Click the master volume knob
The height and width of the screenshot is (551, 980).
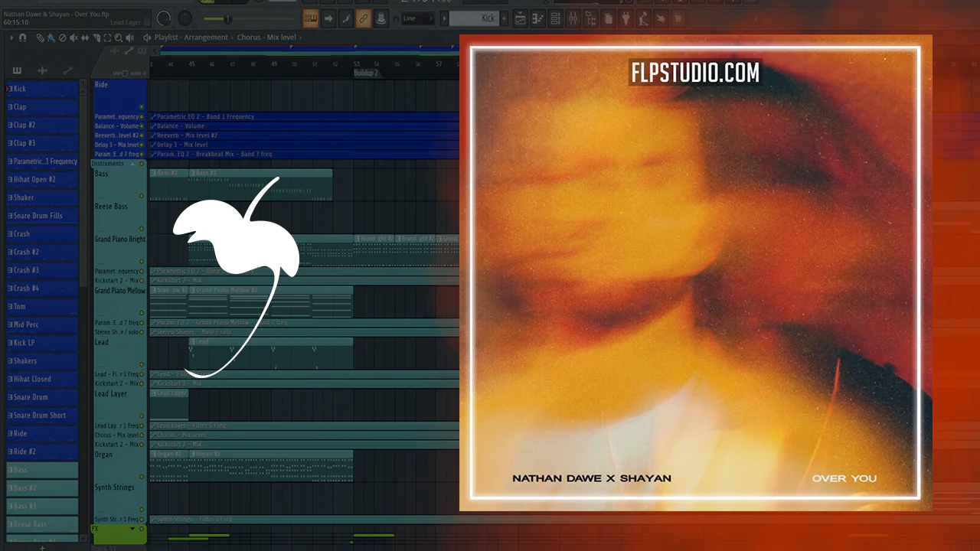(163, 18)
